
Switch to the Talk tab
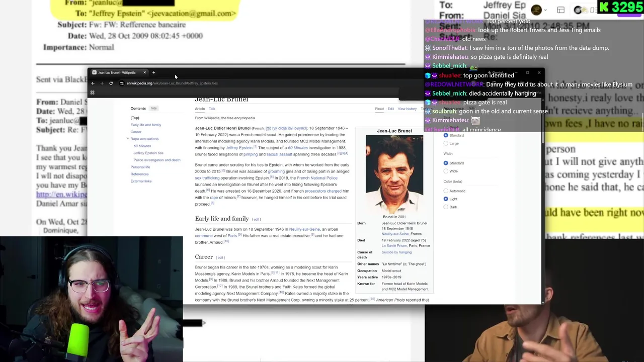click(212, 109)
